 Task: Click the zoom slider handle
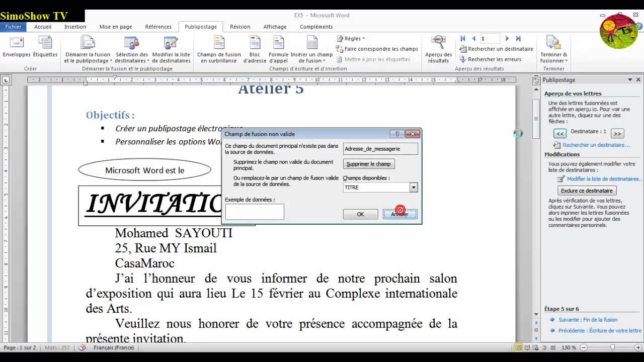(612, 347)
